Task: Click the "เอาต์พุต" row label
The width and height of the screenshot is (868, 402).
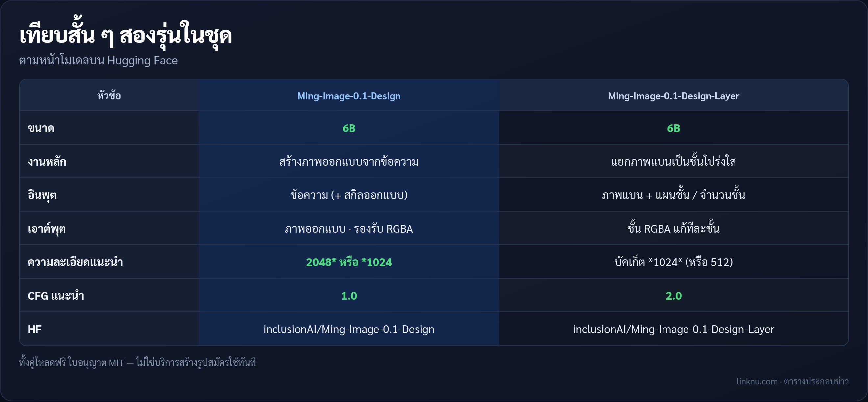Action: tap(46, 229)
